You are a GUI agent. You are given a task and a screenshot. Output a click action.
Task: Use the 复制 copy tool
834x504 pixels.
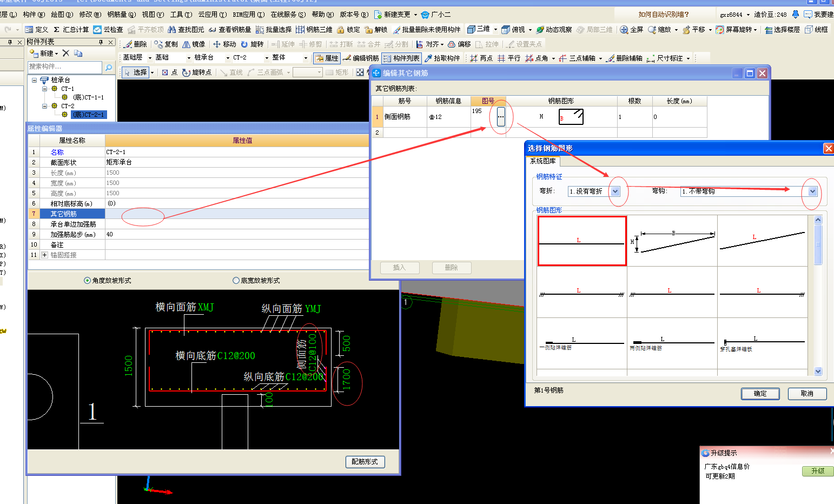tap(166, 44)
